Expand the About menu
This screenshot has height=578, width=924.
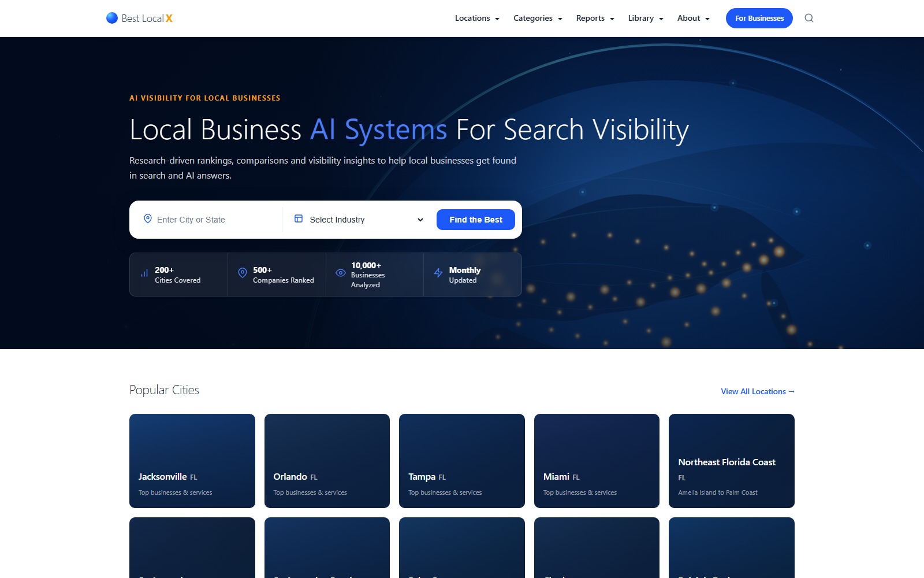(x=693, y=18)
